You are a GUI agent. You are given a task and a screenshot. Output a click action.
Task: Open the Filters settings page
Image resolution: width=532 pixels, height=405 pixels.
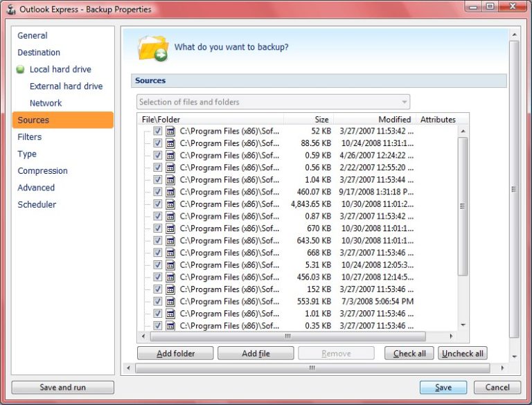pos(30,137)
